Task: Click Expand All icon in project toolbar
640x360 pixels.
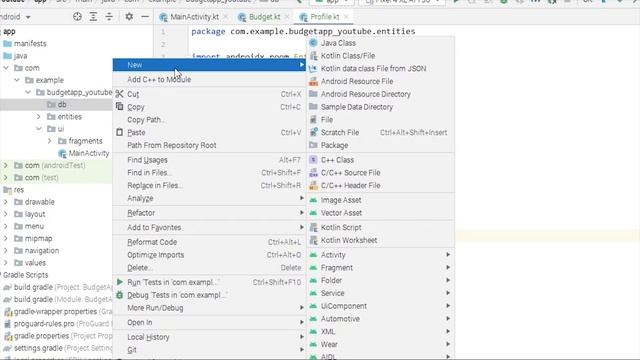Action: tap(93, 17)
